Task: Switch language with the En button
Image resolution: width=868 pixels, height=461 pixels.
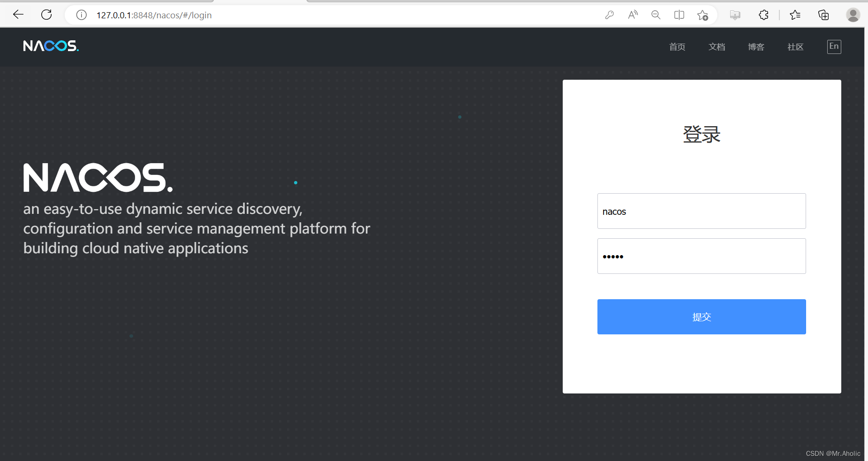Action: 834,46
